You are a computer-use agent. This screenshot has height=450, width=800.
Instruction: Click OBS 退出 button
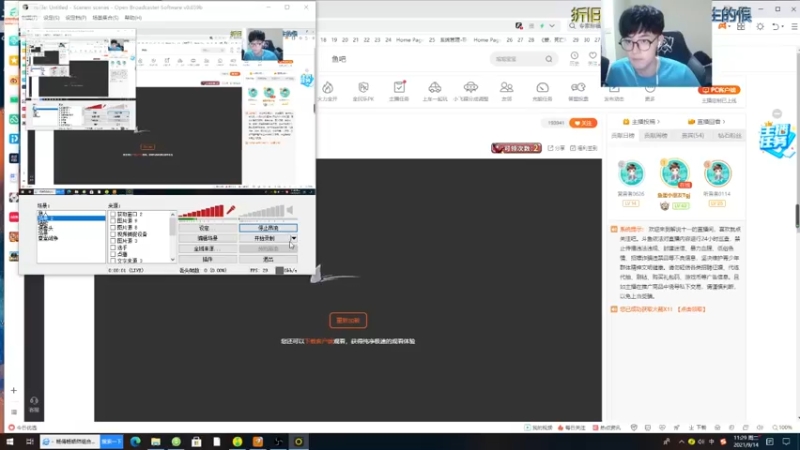(x=268, y=259)
